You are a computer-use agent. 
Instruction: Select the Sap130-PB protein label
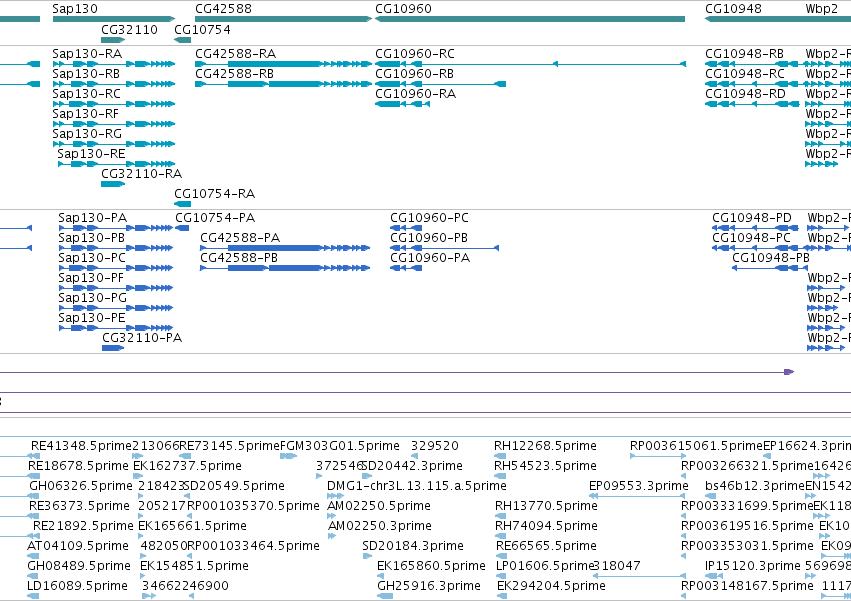coord(92,238)
